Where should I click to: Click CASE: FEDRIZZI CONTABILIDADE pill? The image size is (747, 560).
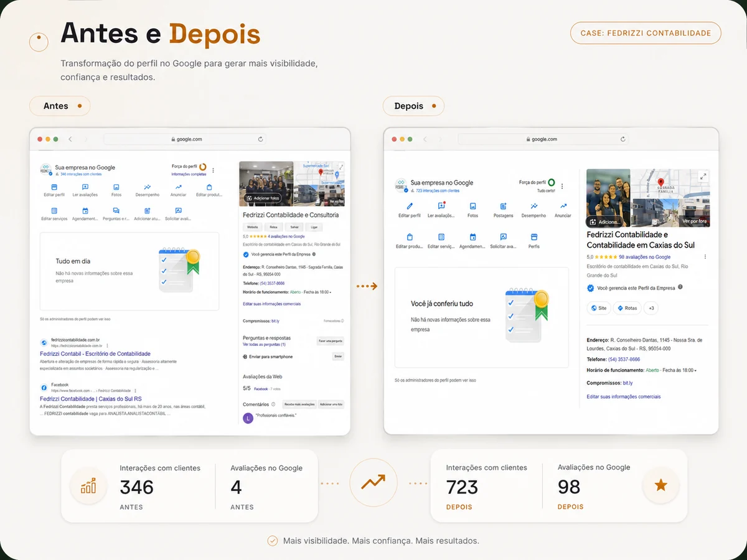tap(646, 33)
